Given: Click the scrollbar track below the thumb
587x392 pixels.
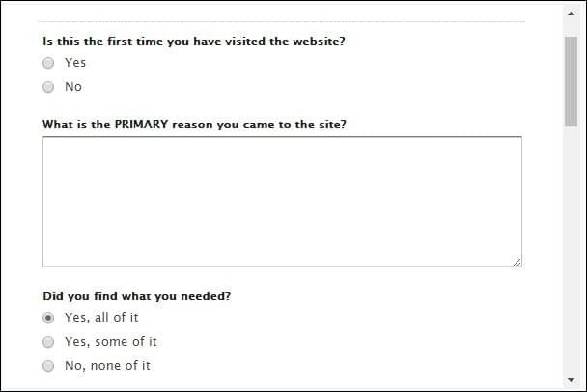Looking at the screenshot, I should 571,251.
